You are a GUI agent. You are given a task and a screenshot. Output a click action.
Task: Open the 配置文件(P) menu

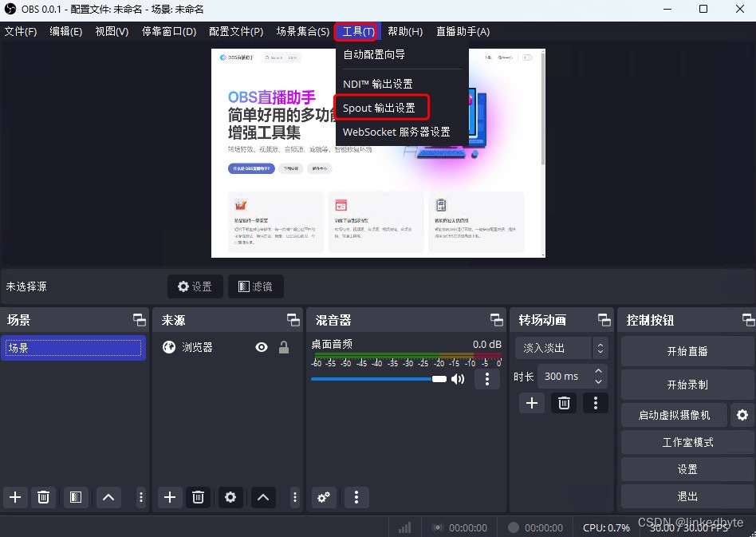point(236,32)
